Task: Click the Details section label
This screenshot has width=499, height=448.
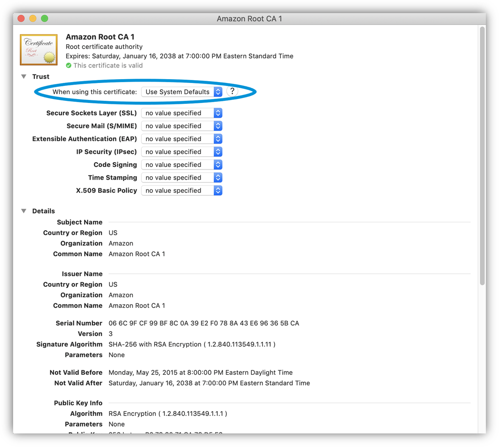Action: (43, 211)
